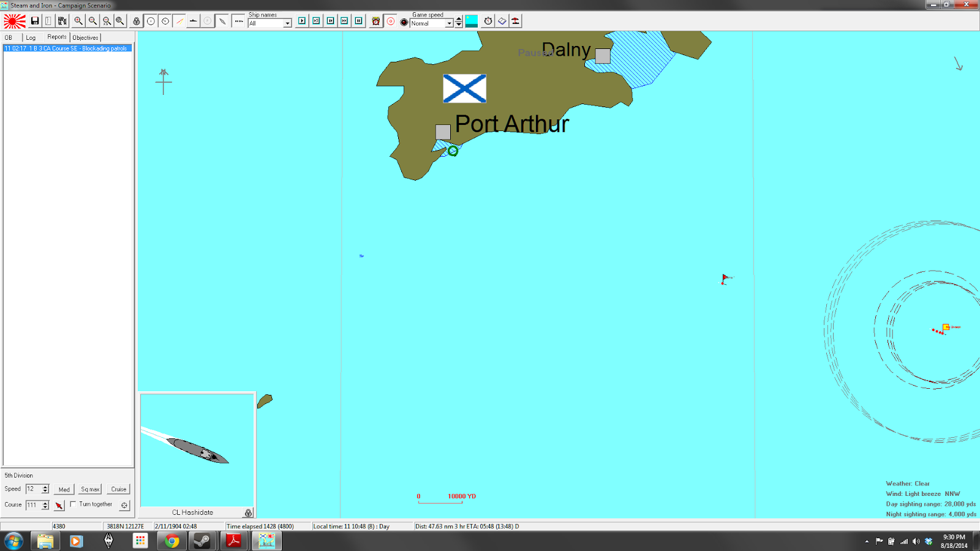Toggle the first range circle button
The image size is (980, 551).
click(151, 21)
